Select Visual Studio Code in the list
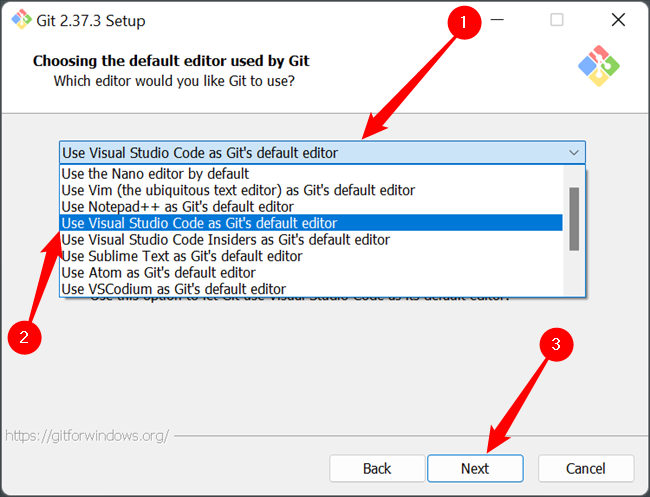 (200, 223)
